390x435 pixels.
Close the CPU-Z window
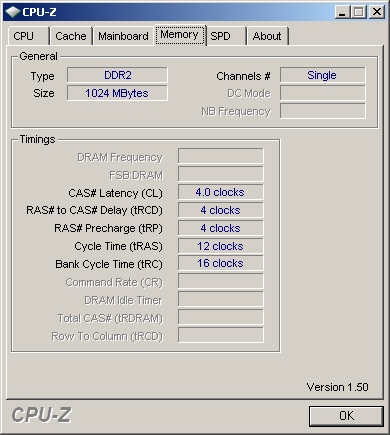(x=377, y=12)
